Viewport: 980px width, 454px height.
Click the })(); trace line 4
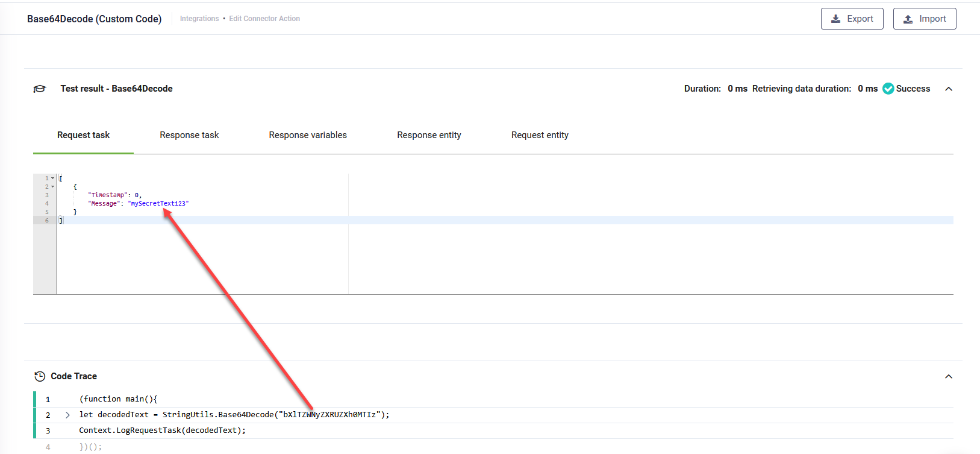click(x=90, y=447)
